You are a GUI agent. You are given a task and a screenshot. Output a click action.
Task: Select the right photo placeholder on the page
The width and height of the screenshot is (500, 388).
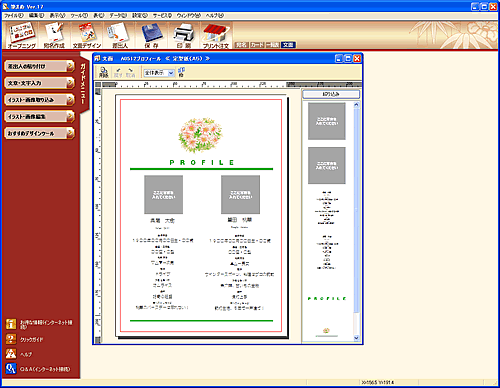pos(240,195)
